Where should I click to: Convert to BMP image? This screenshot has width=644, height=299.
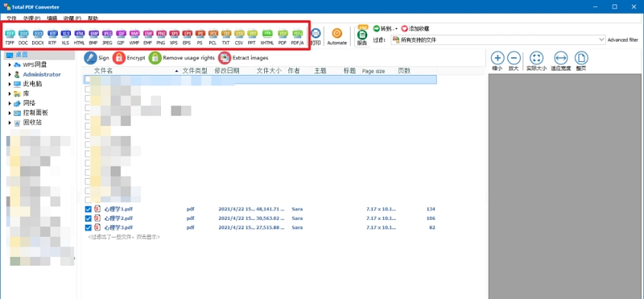93,36
